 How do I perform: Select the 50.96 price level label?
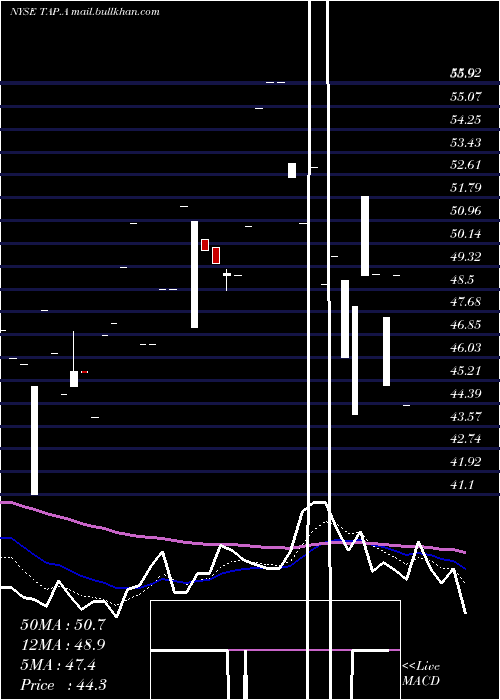tap(466, 210)
